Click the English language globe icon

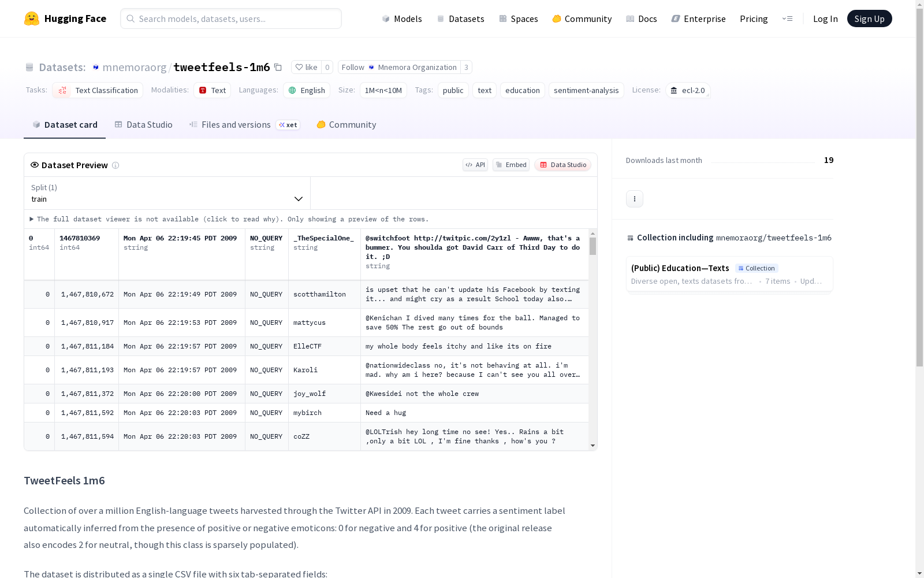tap(292, 90)
